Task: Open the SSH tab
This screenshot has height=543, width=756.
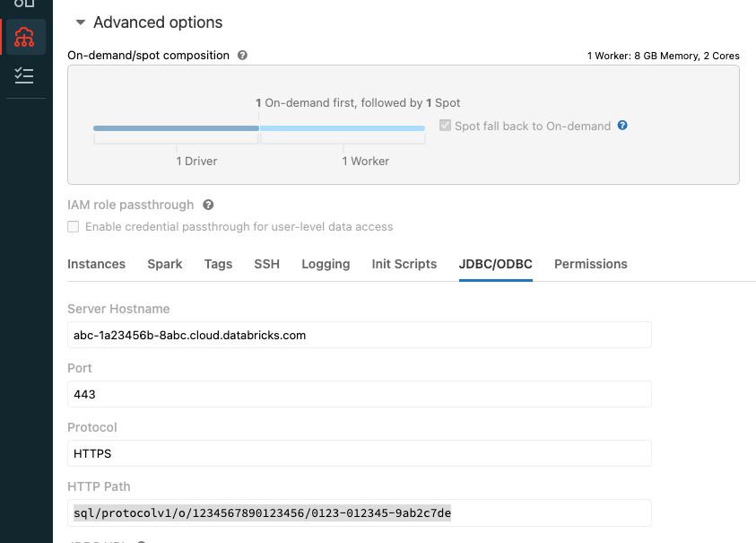Action: pos(267,264)
